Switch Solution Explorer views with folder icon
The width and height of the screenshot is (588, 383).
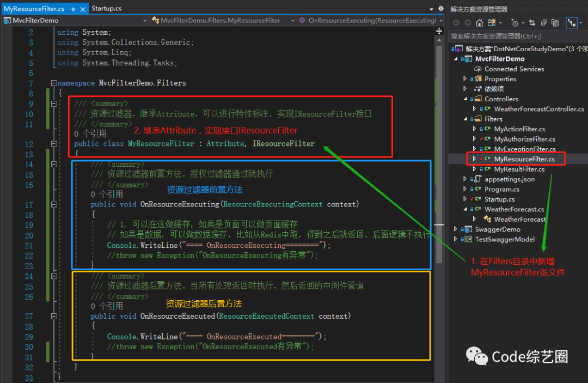[492, 23]
